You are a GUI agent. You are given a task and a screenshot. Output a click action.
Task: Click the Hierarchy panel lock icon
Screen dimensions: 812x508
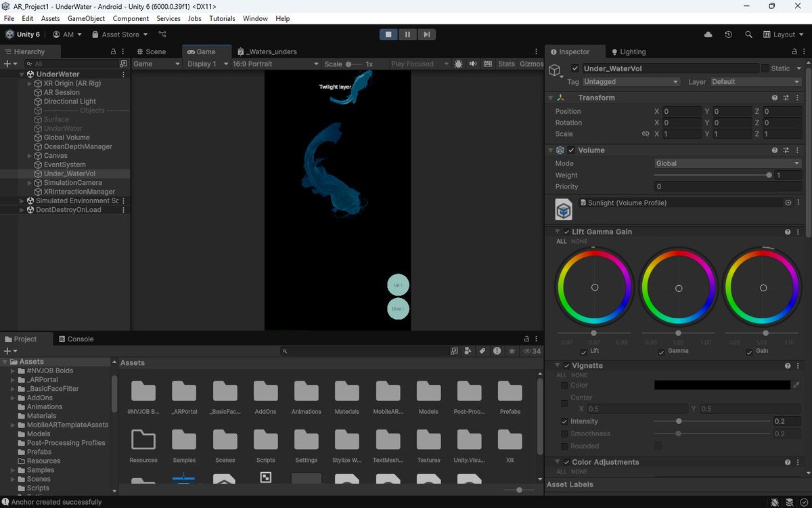point(113,51)
